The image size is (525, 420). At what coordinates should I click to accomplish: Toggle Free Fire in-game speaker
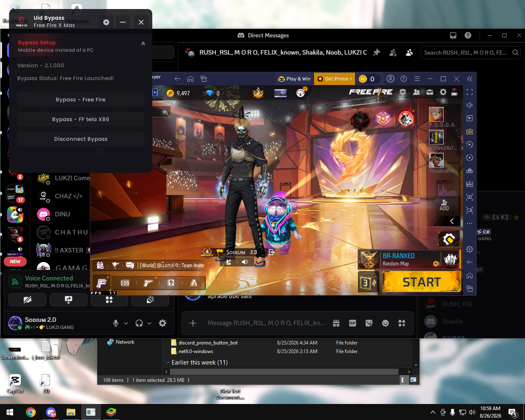click(x=245, y=262)
